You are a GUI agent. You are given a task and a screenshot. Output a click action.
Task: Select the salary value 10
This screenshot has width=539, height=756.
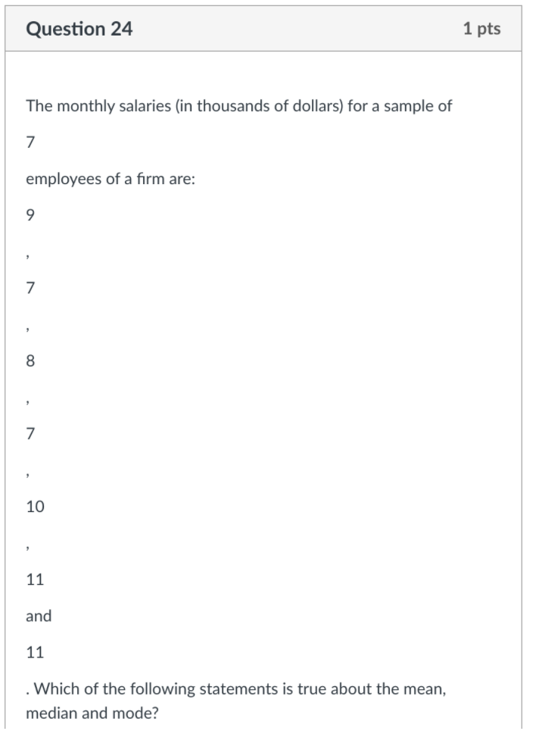[35, 506]
